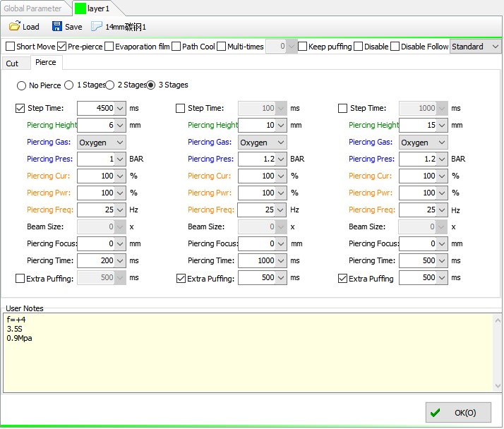Enable first stage Extra Puffing checkbox
Viewport: 504px width, 429px height.
(20, 279)
